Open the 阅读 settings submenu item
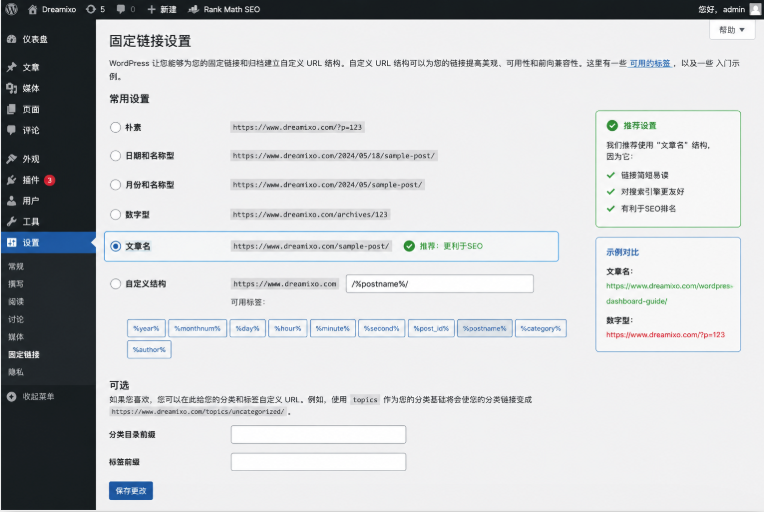The image size is (764, 512). tap(16, 302)
